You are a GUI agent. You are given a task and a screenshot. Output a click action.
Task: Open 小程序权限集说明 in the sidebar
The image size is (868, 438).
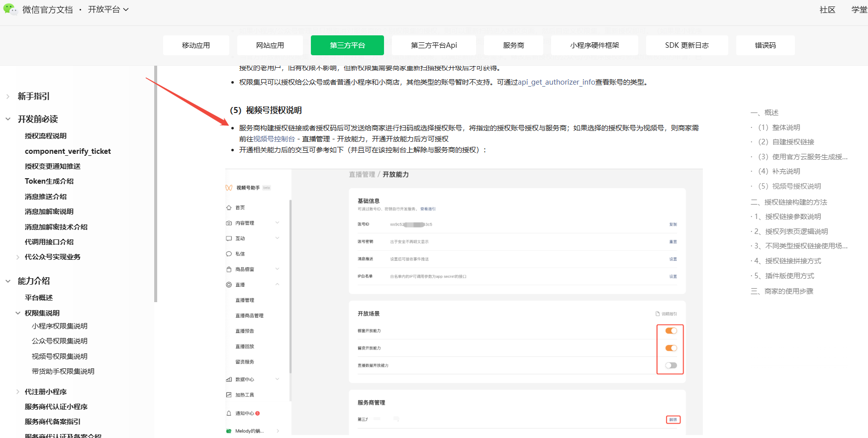60,326
